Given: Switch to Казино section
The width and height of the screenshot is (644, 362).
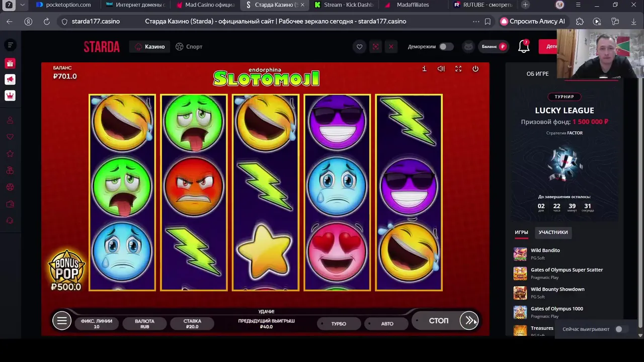Looking at the screenshot, I should [x=150, y=47].
